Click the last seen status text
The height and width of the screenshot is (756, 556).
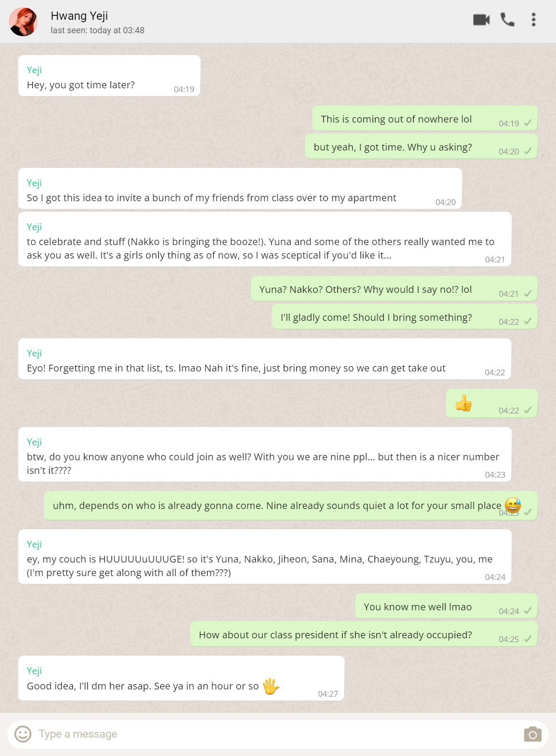pos(97,30)
